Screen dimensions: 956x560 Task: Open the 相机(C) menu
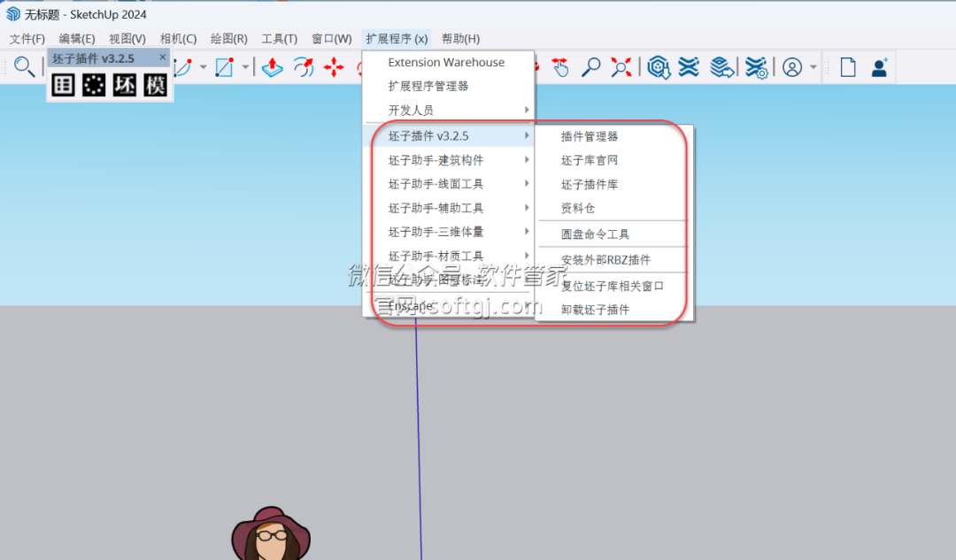(x=178, y=39)
